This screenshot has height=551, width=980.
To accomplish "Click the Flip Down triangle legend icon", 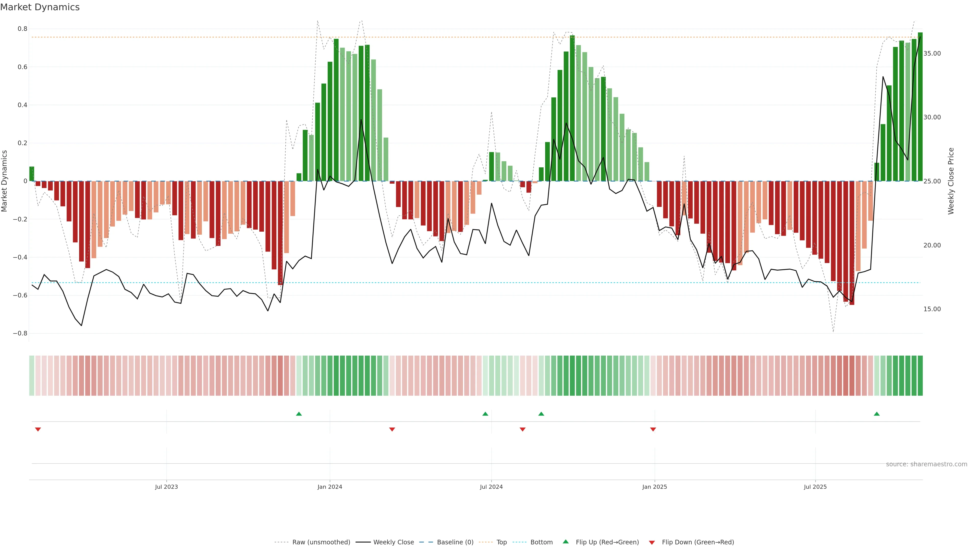I will coord(652,543).
